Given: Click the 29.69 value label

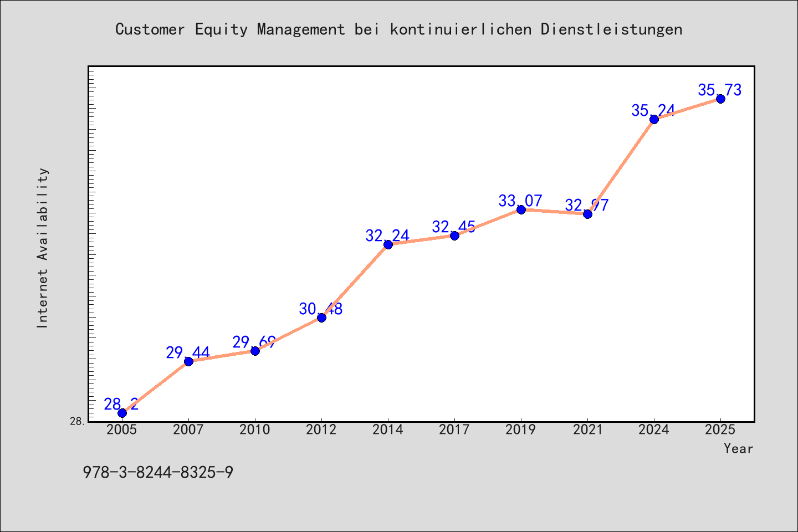Looking at the screenshot, I should click(x=254, y=342).
